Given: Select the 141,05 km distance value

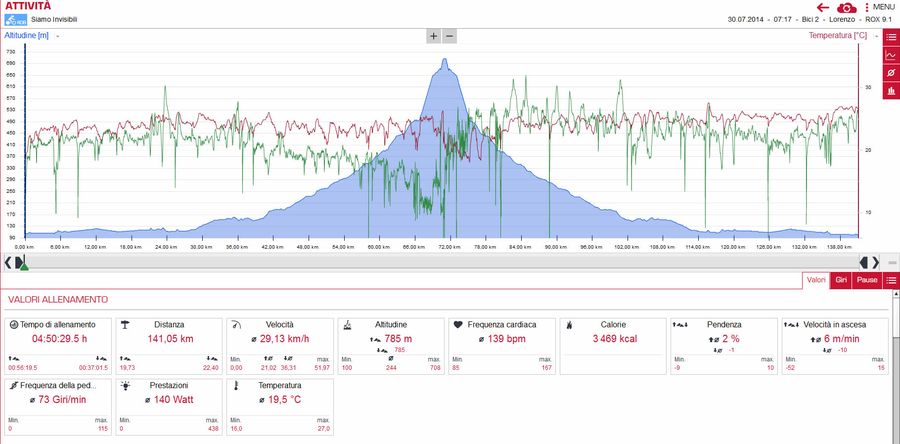Looking at the screenshot, I should pyautogui.click(x=170, y=339).
